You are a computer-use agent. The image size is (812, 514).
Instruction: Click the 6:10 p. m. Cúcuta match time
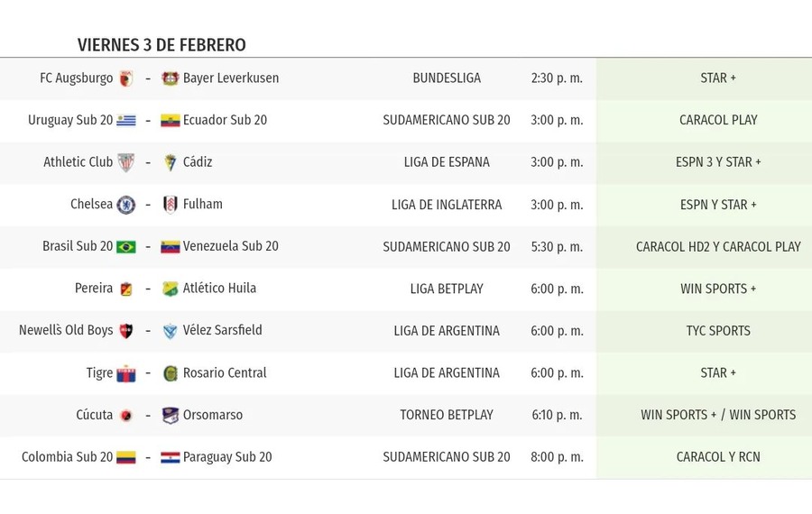(557, 415)
